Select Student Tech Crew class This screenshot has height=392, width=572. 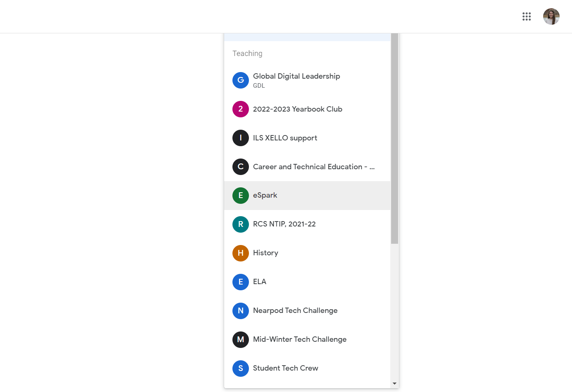(307, 369)
